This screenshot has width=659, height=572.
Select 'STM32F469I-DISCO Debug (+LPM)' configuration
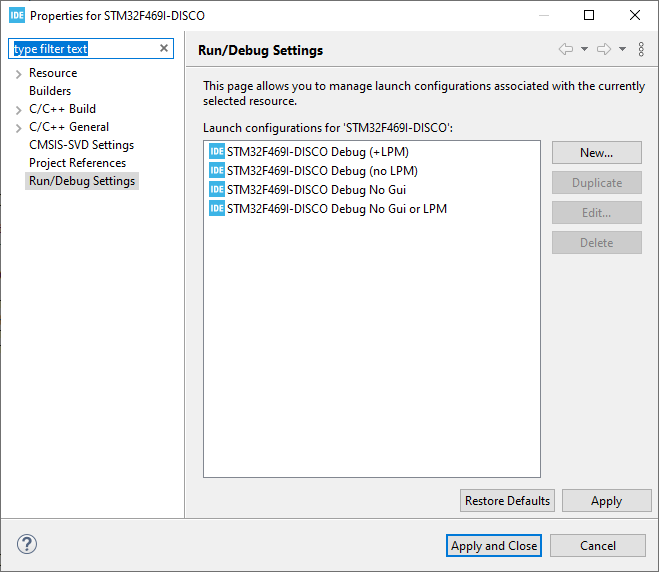click(x=318, y=152)
